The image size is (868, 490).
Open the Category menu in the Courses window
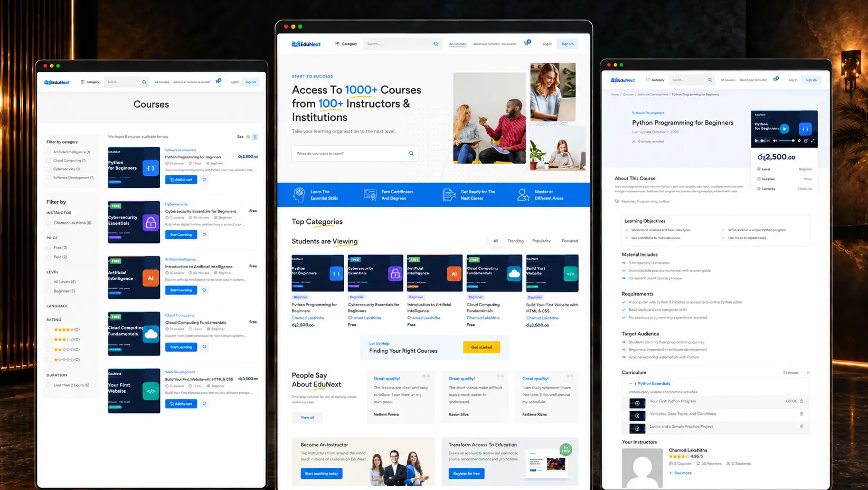coord(90,82)
